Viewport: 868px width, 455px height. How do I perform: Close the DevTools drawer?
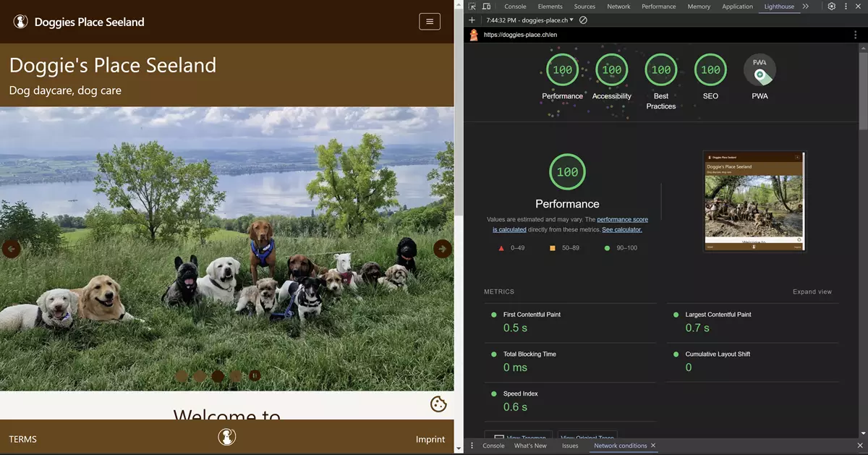click(860, 446)
